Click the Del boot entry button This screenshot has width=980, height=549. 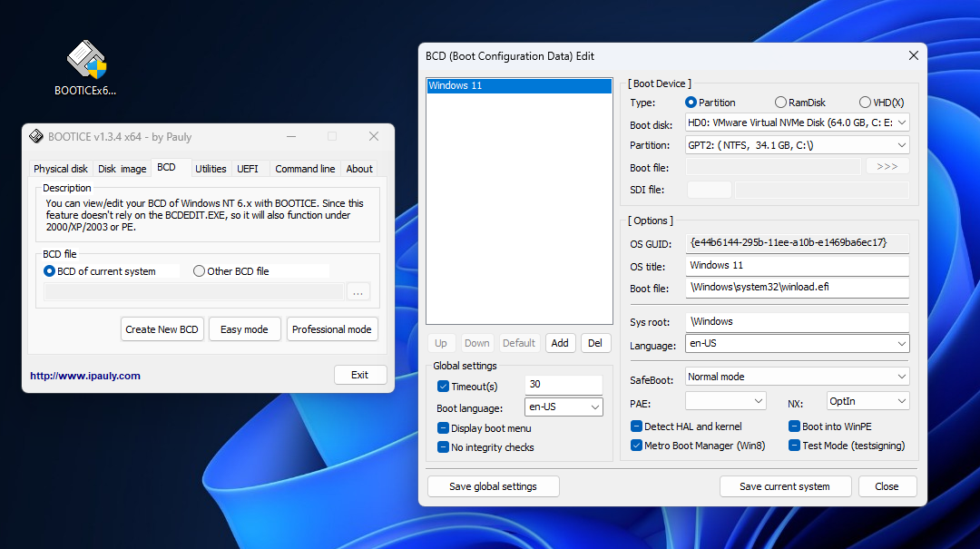click(595, 343)
